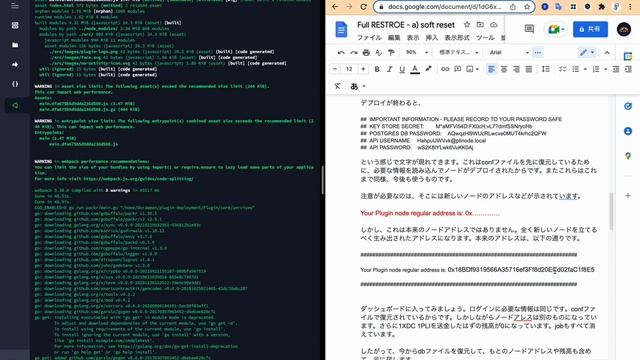The width and height of the screenshot is (640, 360).
Task: Open the text color picker
Action: pyautogui.click(x=415, y=69)
